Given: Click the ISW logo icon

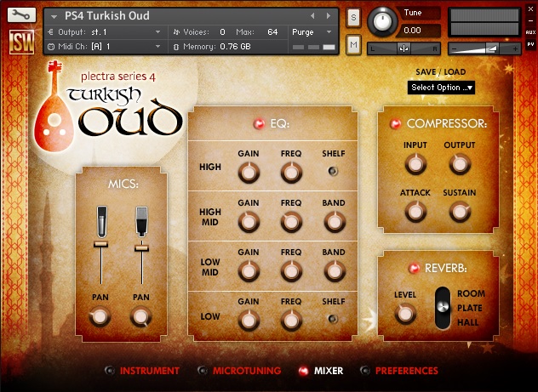Looking at the screenshot, I should pos(21,43).
